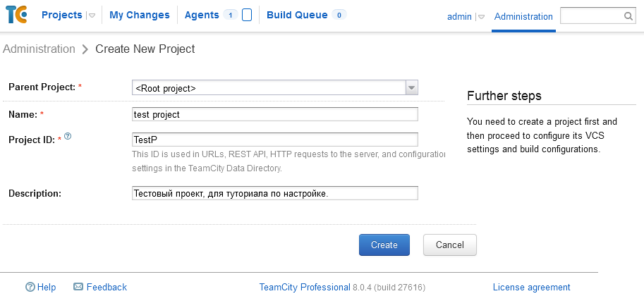Open the License agreement link
The height and width of the screenshot is (308, 644).
[x=531, y=287]
